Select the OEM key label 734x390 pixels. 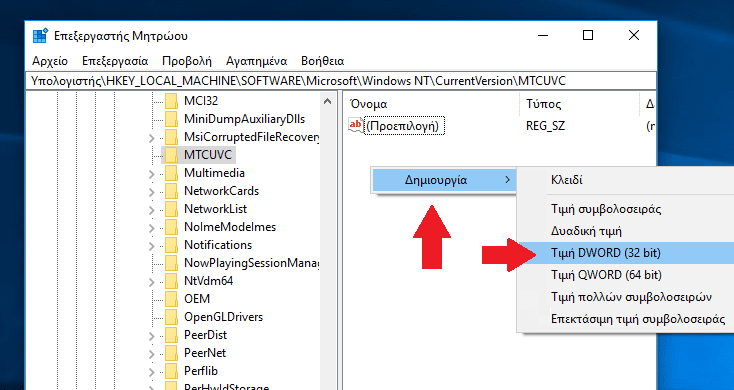197,299
